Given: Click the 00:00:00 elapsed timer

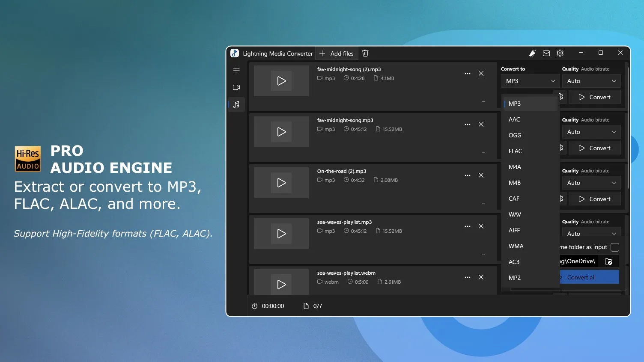Looking at the screenshot, I should [x=268, y=306].
